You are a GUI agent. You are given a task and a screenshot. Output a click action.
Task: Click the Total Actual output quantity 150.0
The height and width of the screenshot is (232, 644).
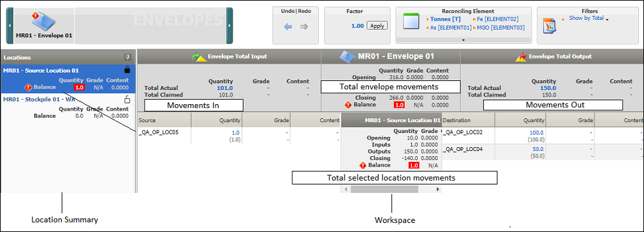coord(548,88)
